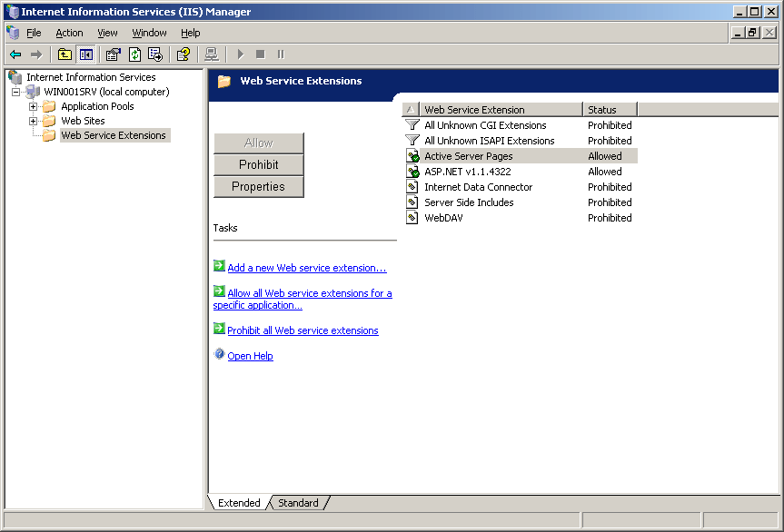Collapse the WIN001SRV local computer node
The width and height of the screenshot is (784, 532).
tap(16, 92)
